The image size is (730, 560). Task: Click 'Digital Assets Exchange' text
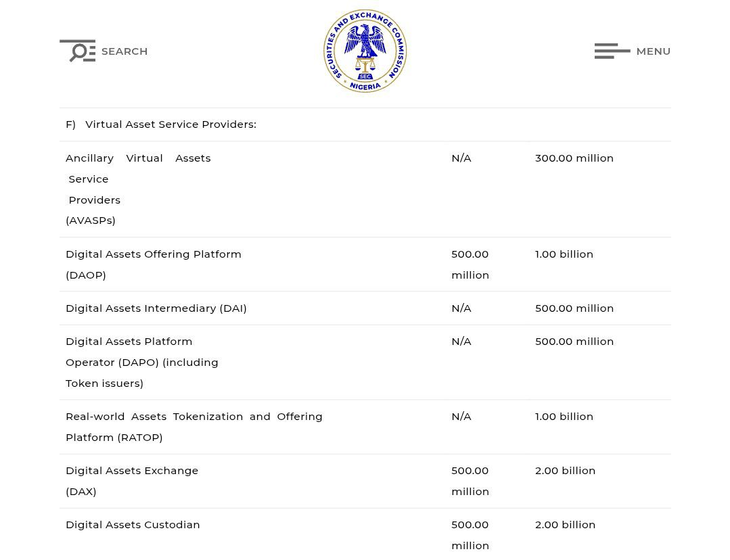tap(132, 471)
